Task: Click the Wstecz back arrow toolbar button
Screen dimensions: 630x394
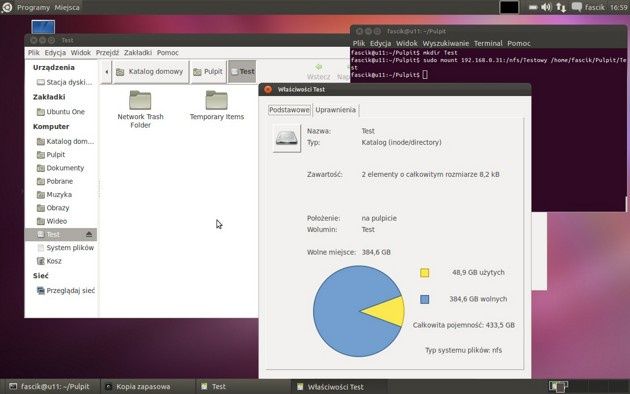Action: 318,71
